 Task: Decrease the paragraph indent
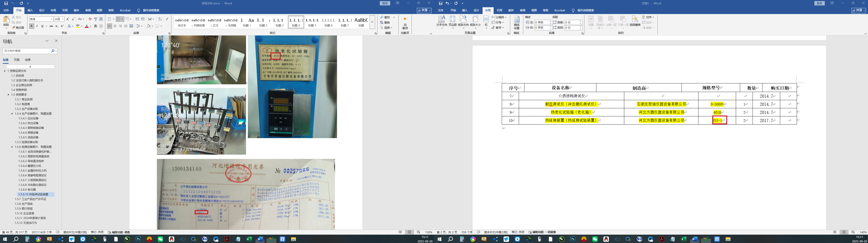tap(137, 19)
